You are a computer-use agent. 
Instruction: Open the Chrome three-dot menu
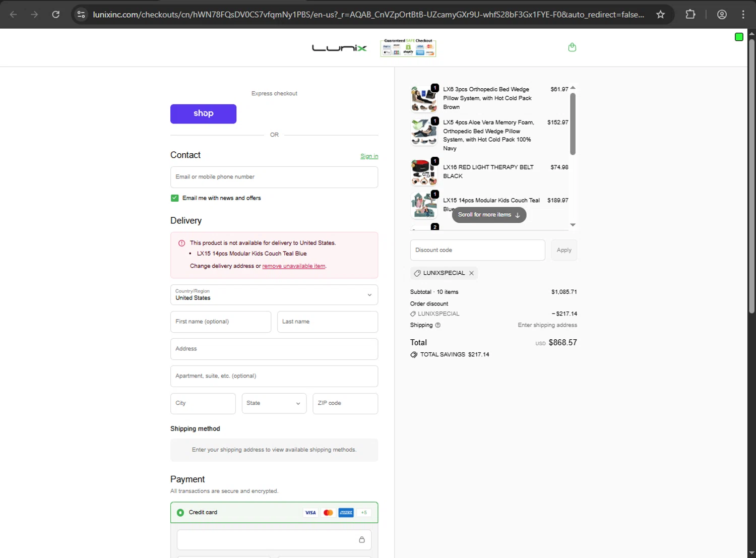click(743, 15)
